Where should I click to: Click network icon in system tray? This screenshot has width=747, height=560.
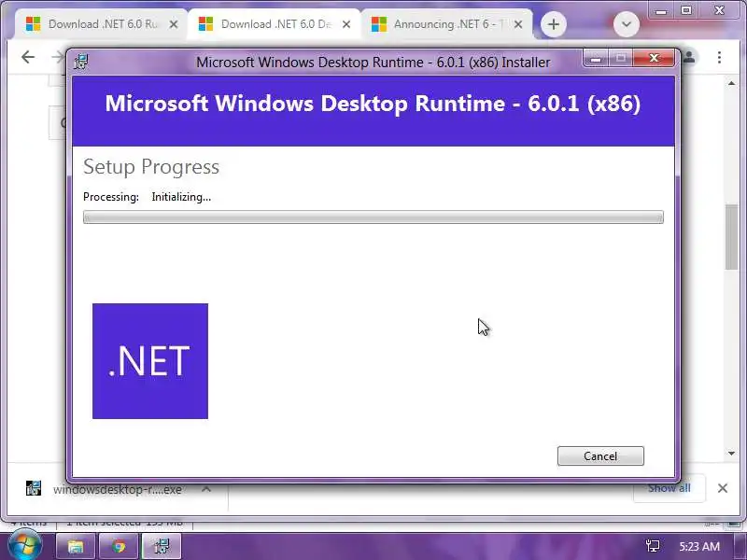pos(652,546)
